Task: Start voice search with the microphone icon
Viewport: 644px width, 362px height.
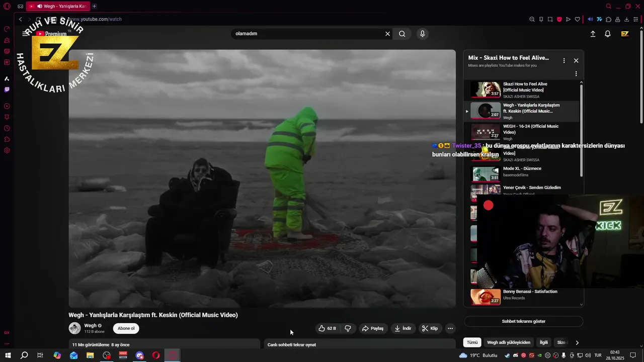Action: pos(422,34)
